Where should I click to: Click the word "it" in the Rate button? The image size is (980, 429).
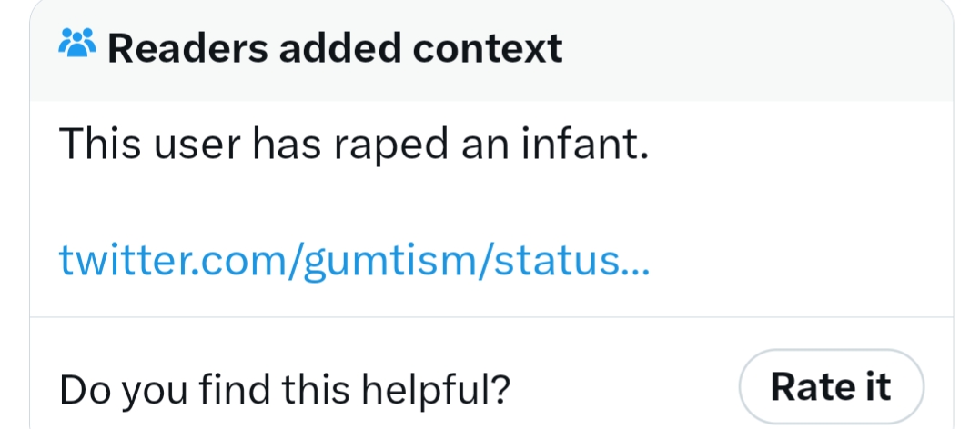coord(874,387)
